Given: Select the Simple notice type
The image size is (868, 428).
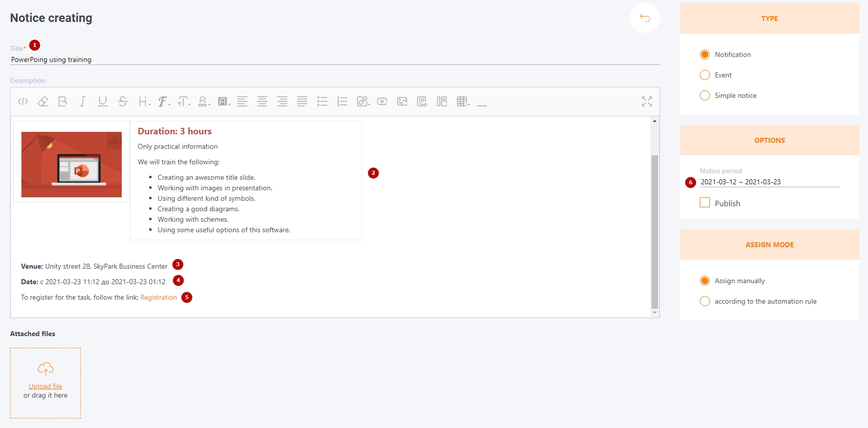Looking at the screenshot, I should [x=705, y=95].
